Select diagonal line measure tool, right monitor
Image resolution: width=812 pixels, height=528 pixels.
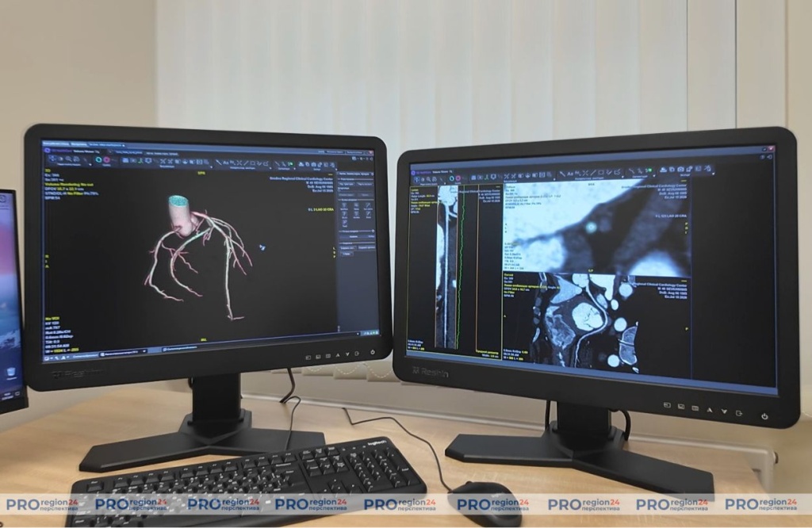coord(593,173)
